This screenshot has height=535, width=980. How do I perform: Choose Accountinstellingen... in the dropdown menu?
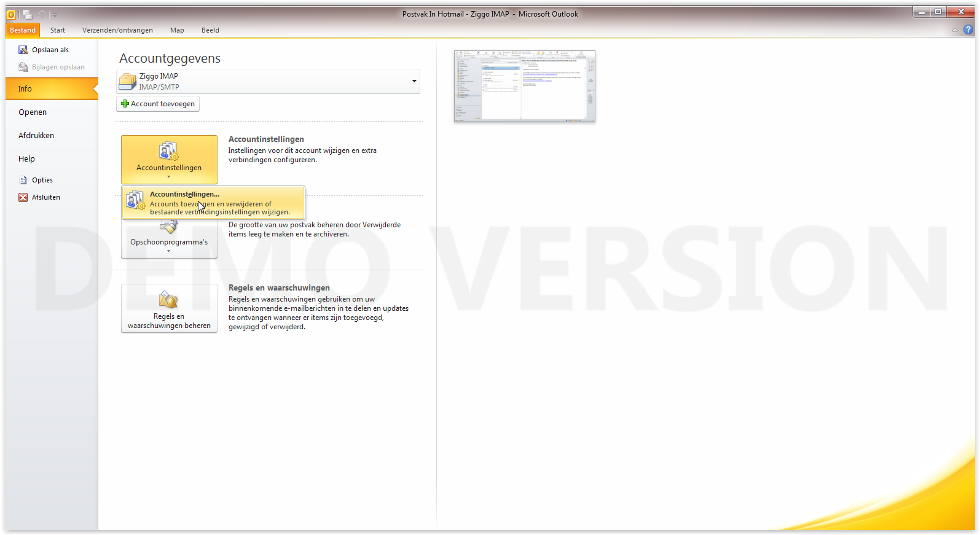pyautogui.click(x=213, y=203)
